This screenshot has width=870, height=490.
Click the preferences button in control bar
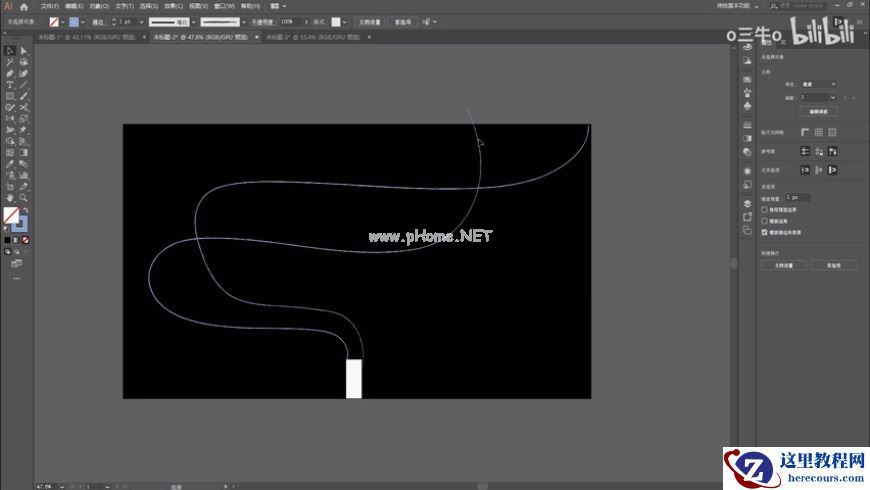403,22
